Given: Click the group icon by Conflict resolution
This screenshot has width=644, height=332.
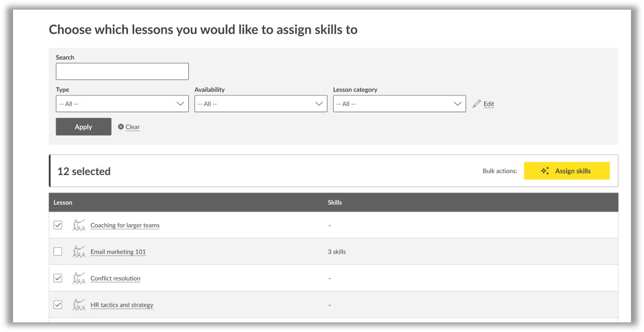Looking at the screenshot, I should [79, 278].
